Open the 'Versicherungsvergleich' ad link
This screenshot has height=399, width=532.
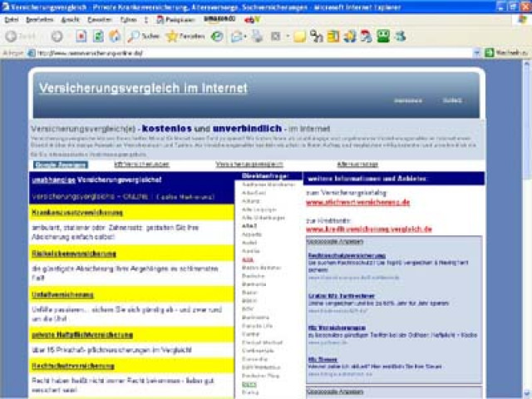[x=249, y=165]
